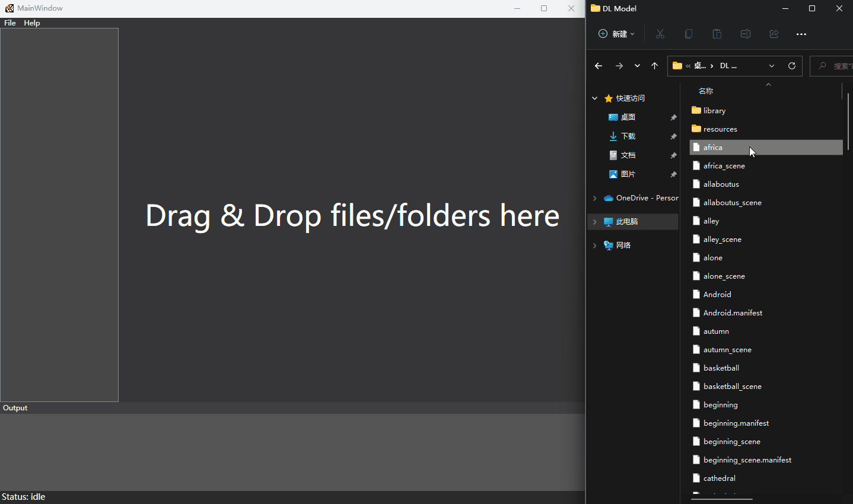Click the Cut scissors icon in Explorer toolbar

[x=660, y=34]
